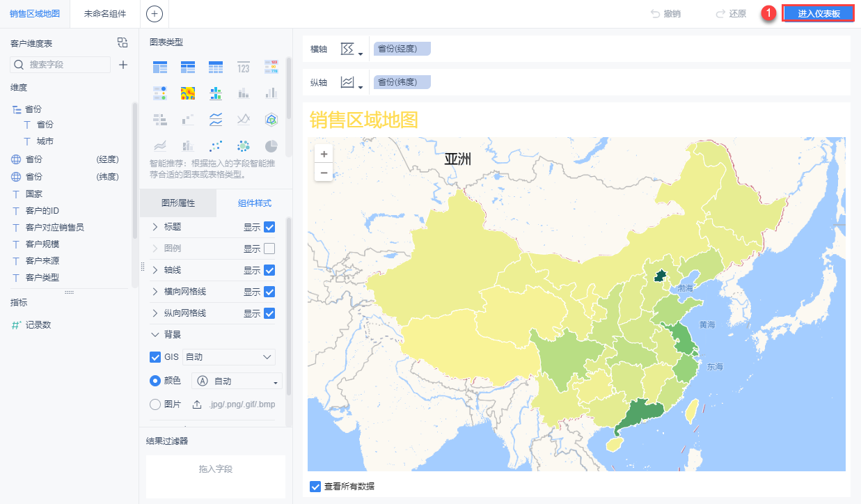
Task: Click the plus icon to add field
Action: [123, 65]
